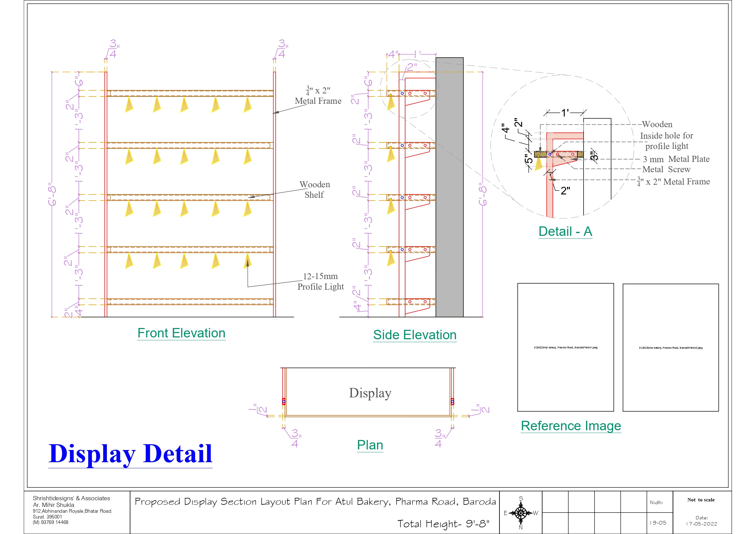Click the 'Metal Screw' label in Detail A
Screen dimensions: 756x534
(666, 169)
